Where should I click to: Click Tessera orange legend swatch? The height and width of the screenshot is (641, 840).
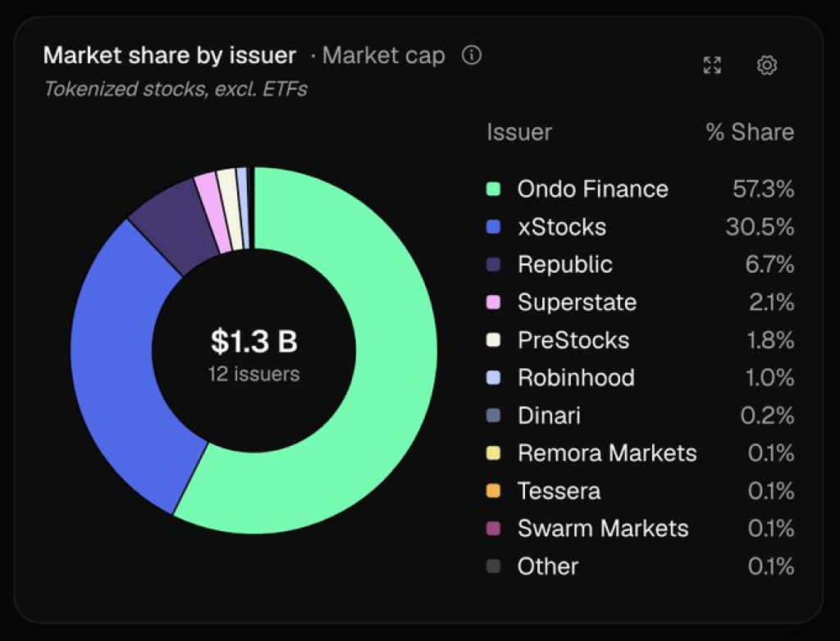click(493, 491)
